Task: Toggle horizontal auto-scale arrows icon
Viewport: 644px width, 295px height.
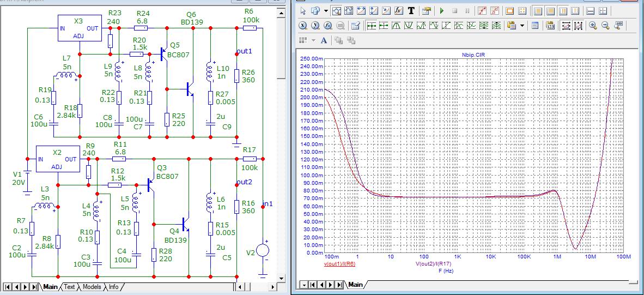Action: 566,25
